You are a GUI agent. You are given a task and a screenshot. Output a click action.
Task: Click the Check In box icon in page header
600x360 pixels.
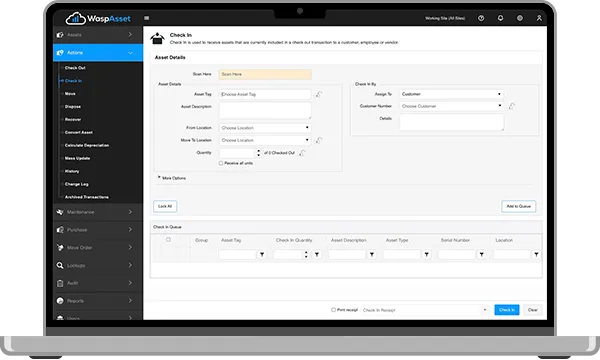(157, 38)
